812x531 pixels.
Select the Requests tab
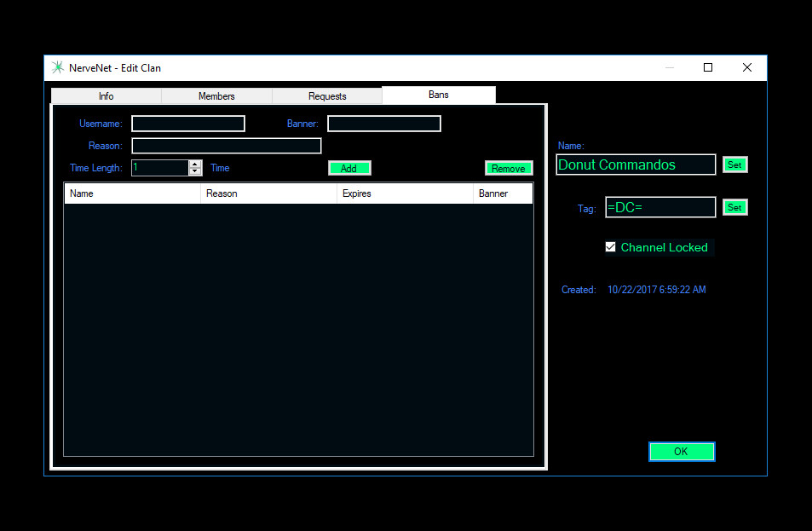click(327, 96)
